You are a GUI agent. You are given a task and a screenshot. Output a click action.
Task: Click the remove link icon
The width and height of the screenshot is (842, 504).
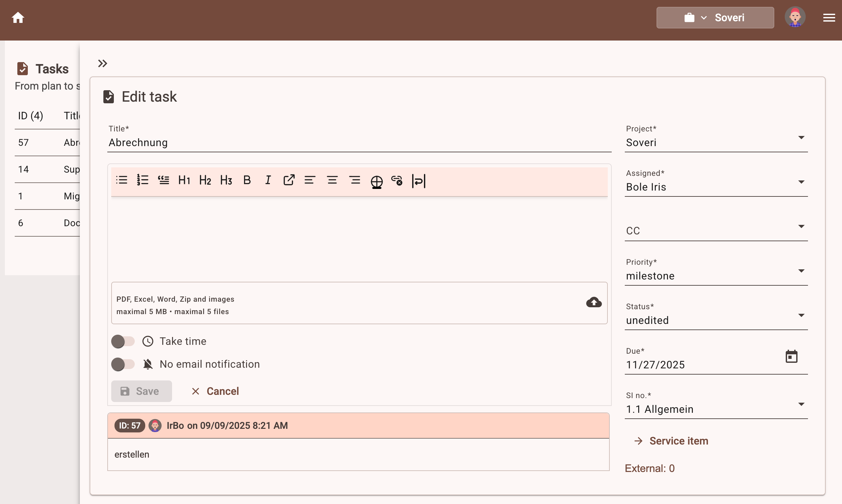click(x=396, y=180)
